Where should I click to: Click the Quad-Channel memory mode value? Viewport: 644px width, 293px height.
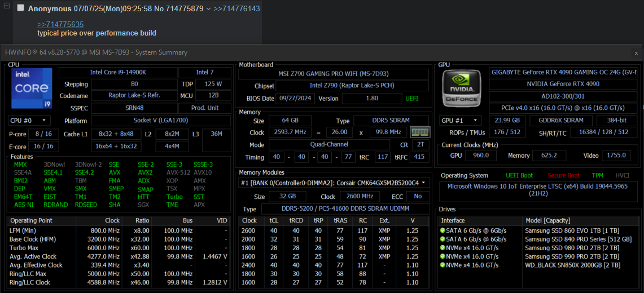pyautogui.click(x=330, y=145)
